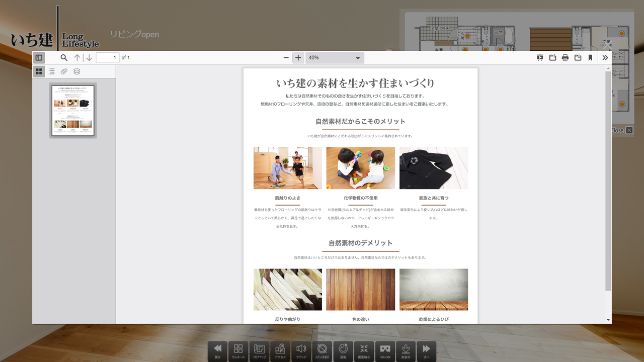Zoom out with the minus button

[x=286, y=58]
